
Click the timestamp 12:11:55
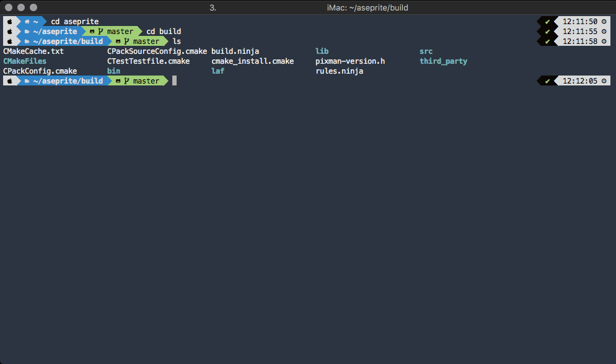(x=580, y=32)
